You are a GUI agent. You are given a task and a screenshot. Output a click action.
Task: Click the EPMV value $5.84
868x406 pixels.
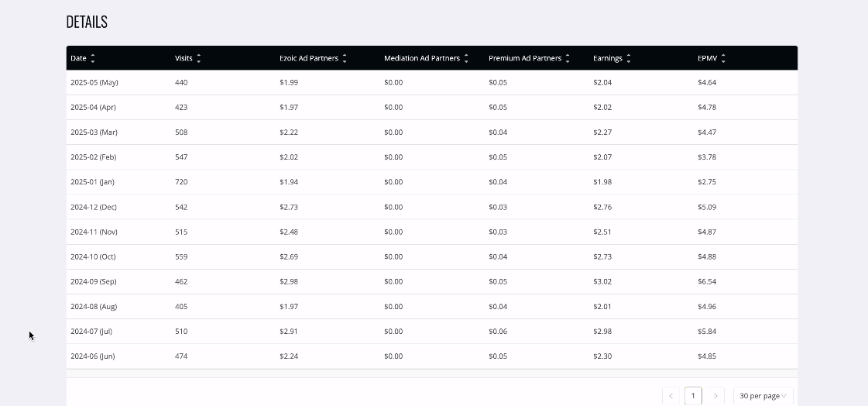coord(707,331)
